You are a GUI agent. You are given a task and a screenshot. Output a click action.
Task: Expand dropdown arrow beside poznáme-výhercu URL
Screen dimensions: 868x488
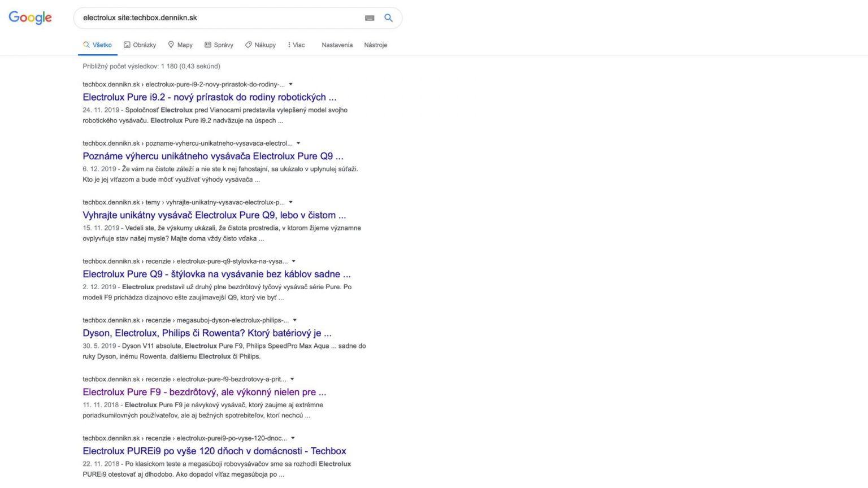click(x=298, y=143)
